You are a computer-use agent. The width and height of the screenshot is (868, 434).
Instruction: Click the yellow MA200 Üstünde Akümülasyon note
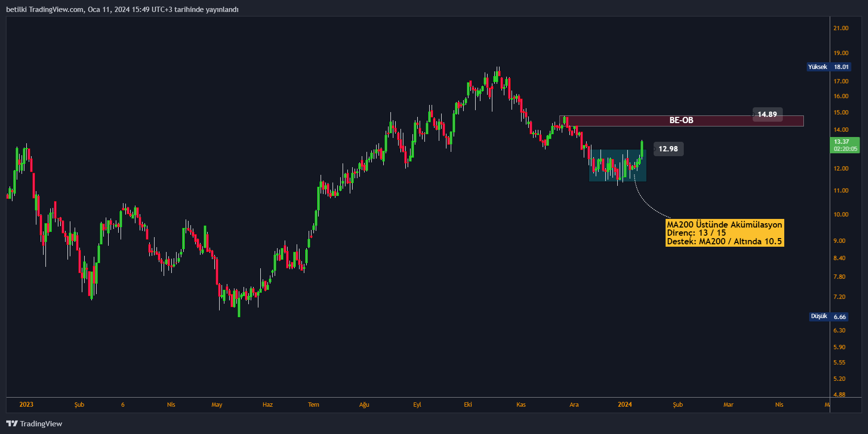[x=724, y=233]
